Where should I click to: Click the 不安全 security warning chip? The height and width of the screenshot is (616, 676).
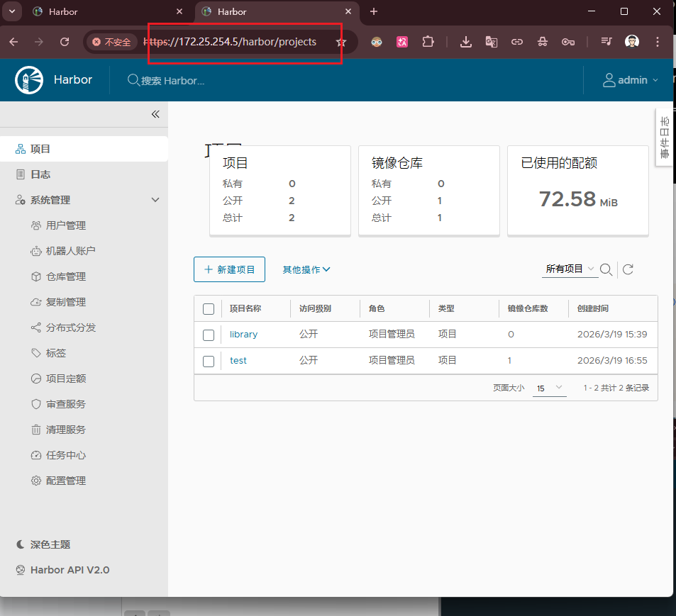pyautogui.click(x=111, y=42)
